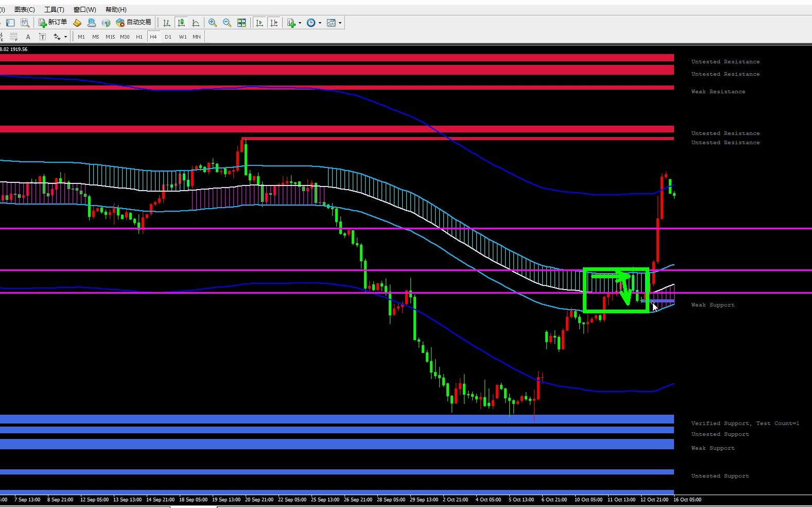This screenshot has height=508, width=812.
Task: Zoom out of the chart
Action: coord(227,23)
